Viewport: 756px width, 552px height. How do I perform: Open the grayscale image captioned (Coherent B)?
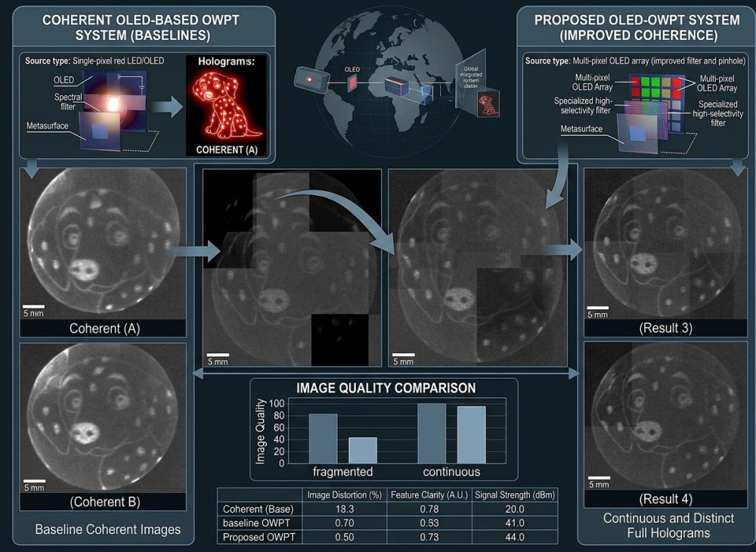click(103, 418)
